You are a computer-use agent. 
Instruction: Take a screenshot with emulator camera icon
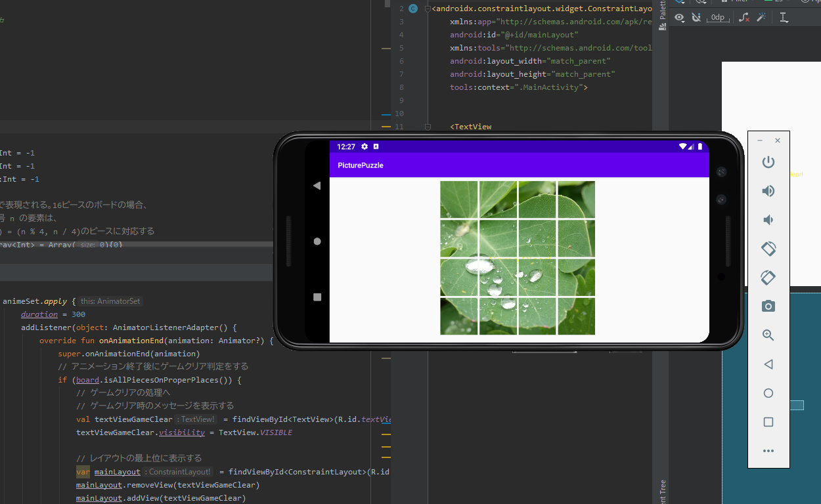click(x=768, y=306)
